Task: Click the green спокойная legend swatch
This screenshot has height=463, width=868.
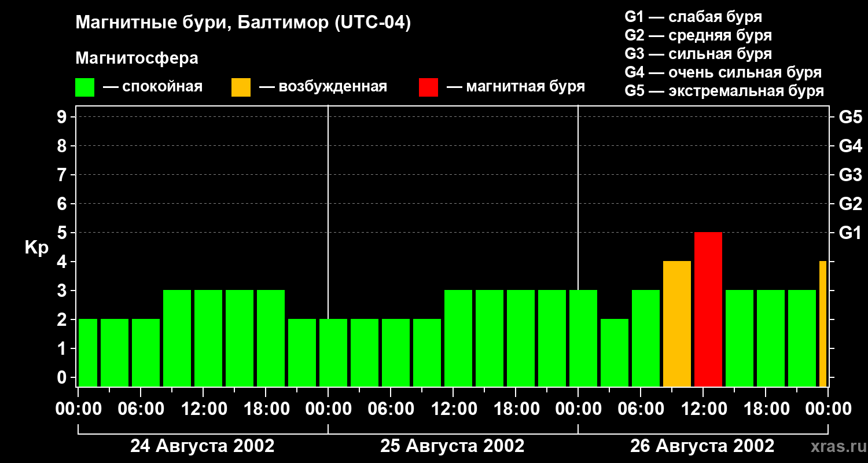Action: point(84,87)
